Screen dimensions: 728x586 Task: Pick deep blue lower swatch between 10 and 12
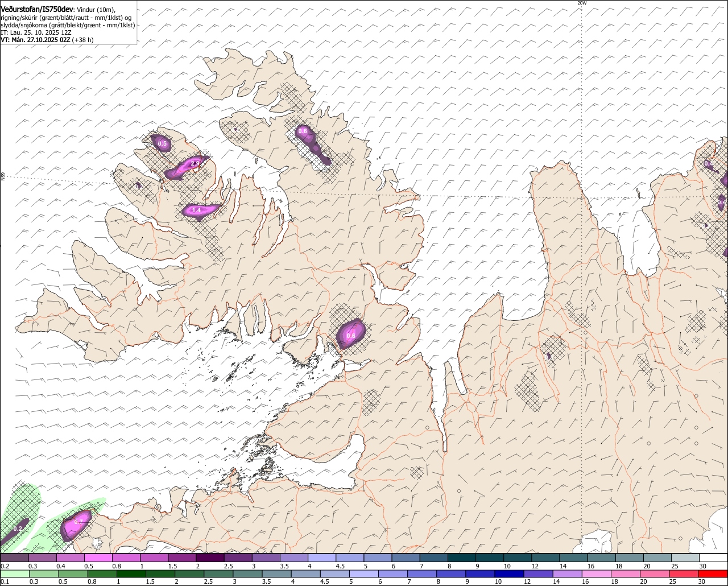tap(511, 573)
